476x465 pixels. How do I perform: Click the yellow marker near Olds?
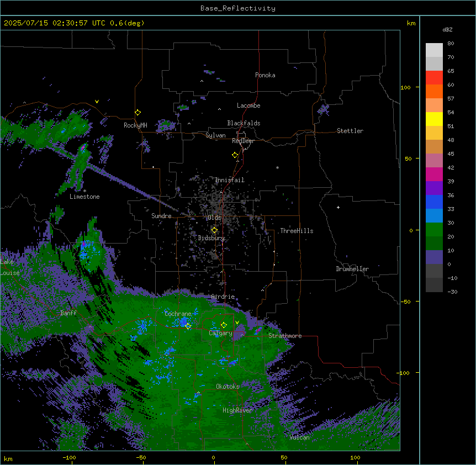(214, 230)
